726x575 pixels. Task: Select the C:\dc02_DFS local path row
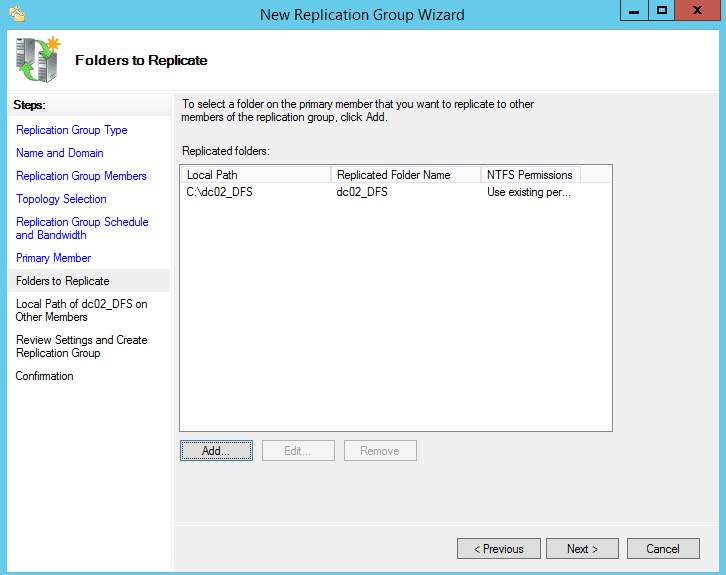[x=219, y=192]
